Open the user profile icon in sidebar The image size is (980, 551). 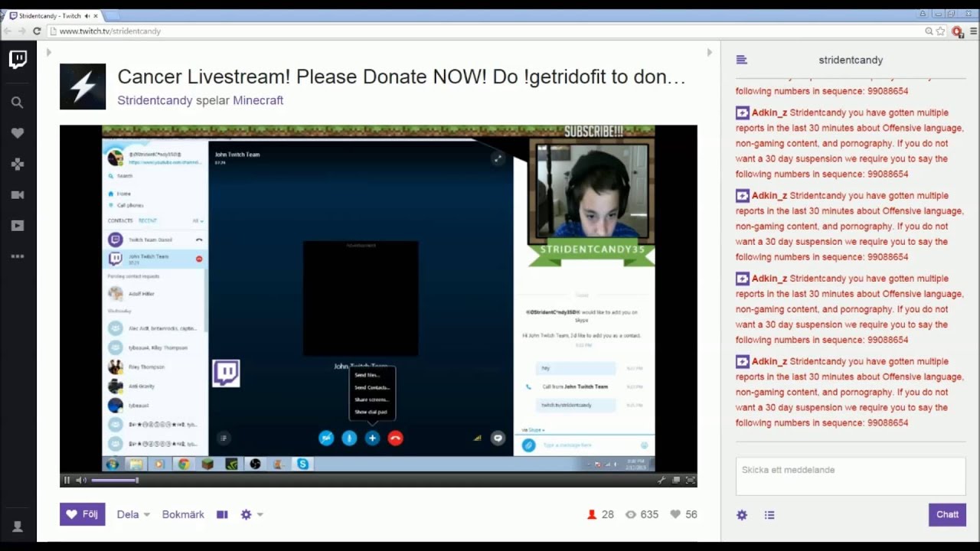point(18,527)
